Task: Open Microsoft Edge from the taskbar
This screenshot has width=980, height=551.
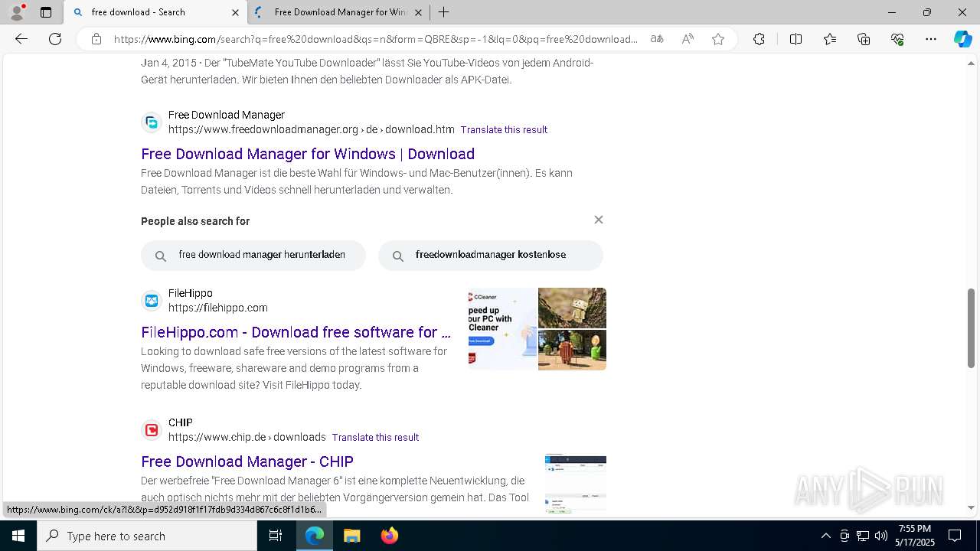Action: pos(315,536)
